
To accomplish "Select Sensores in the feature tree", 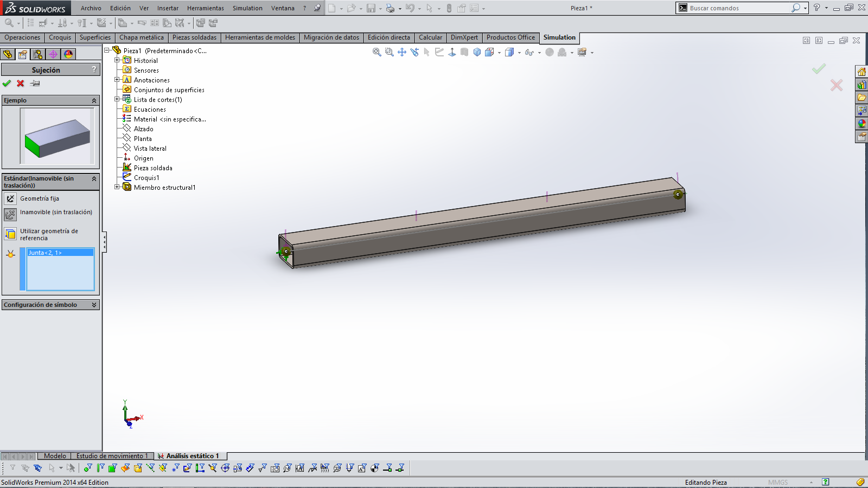I will (146, 70).
